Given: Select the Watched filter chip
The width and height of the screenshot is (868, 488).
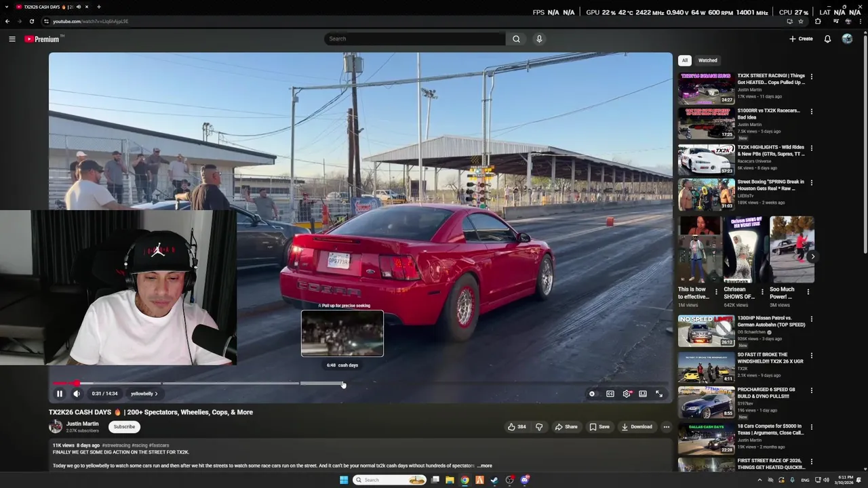Looking at the screenshot, I should click(x=707, y=60).
